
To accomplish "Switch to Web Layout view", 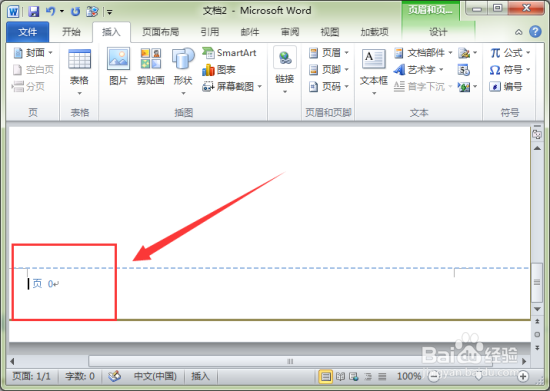I will click(x=354, y=377).
